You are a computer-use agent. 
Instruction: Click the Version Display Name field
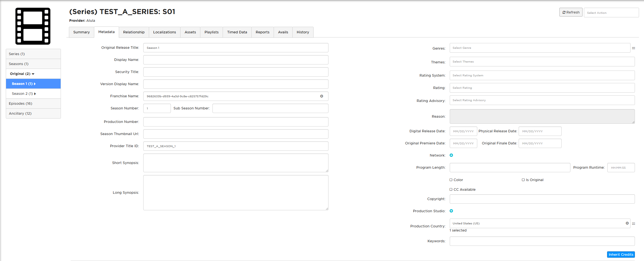coord(236,84)
